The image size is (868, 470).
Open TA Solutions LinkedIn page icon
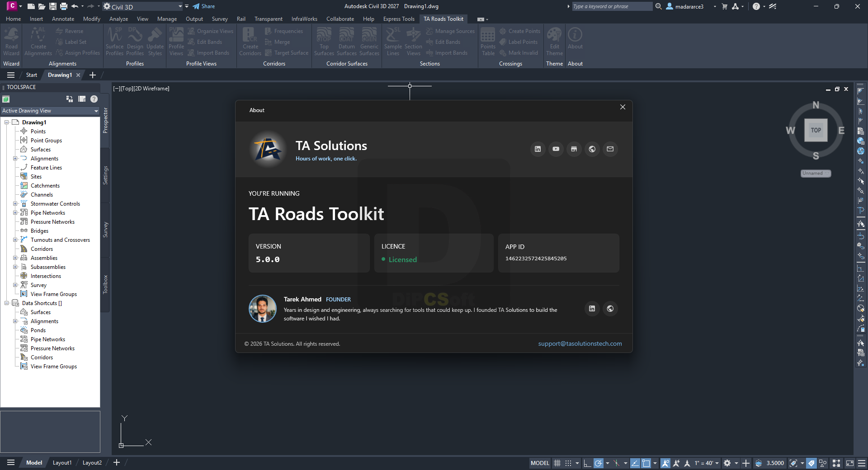click(x=538, y=149)
